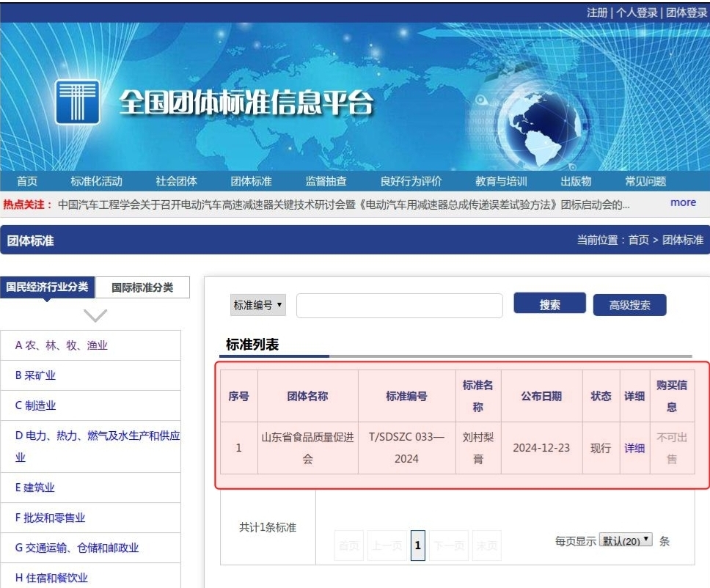
Task: Click the 注册 link
Action: point(597,12)
